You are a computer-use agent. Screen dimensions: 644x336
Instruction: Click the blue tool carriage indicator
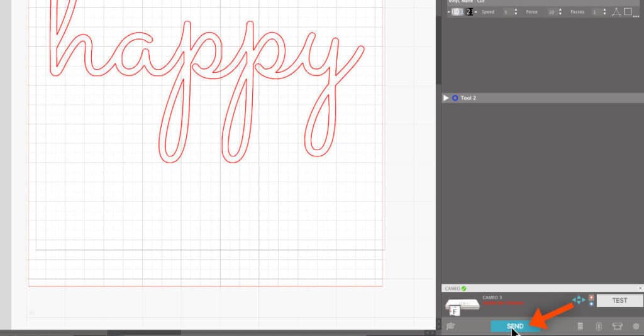click(591, 303)
